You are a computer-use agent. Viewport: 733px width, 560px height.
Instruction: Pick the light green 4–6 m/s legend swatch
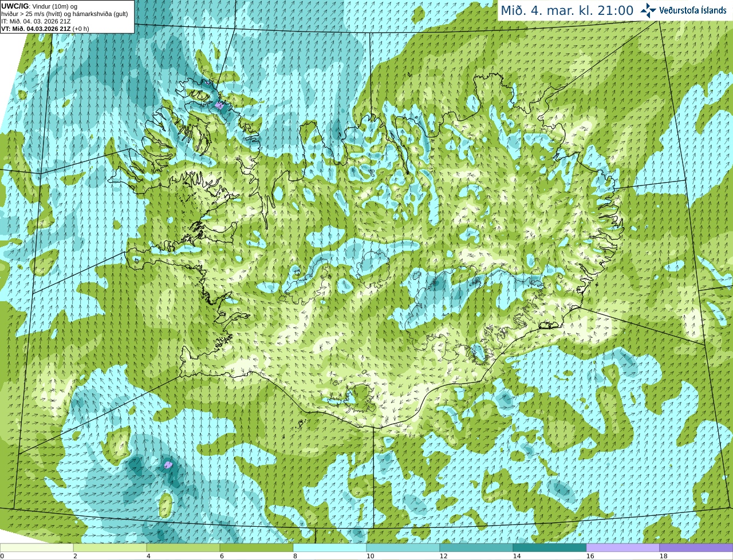(183, 548)
